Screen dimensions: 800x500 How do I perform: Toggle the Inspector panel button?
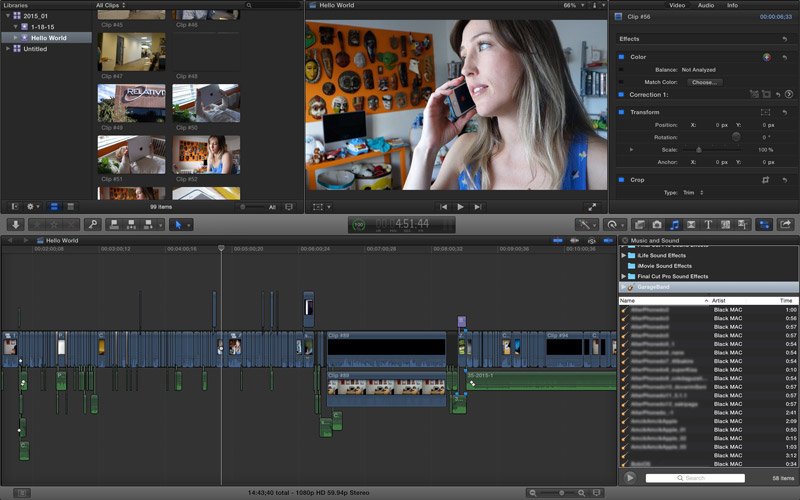(764, 224)
